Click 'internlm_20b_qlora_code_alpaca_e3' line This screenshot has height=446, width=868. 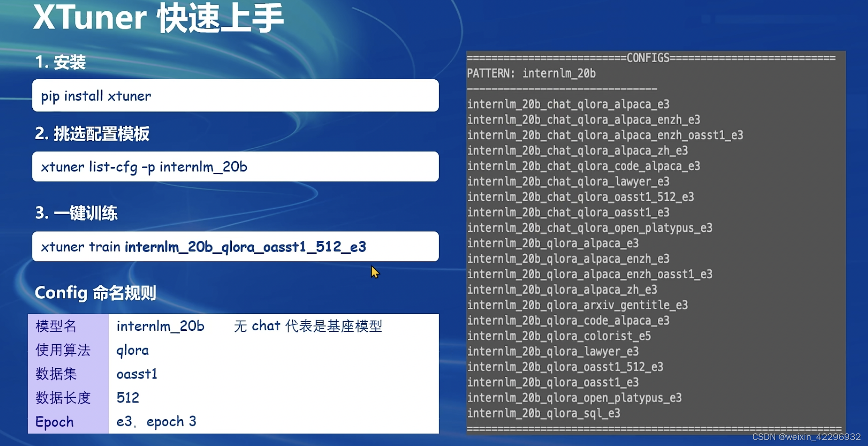pyautogui.click(x=568, y=321)
